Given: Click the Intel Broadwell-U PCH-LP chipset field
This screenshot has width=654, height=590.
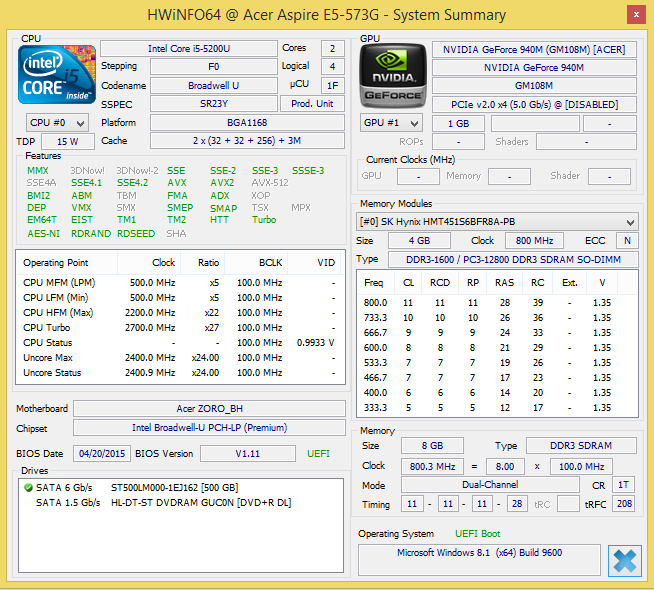Looking at the screenshot, I should point(209,428).
